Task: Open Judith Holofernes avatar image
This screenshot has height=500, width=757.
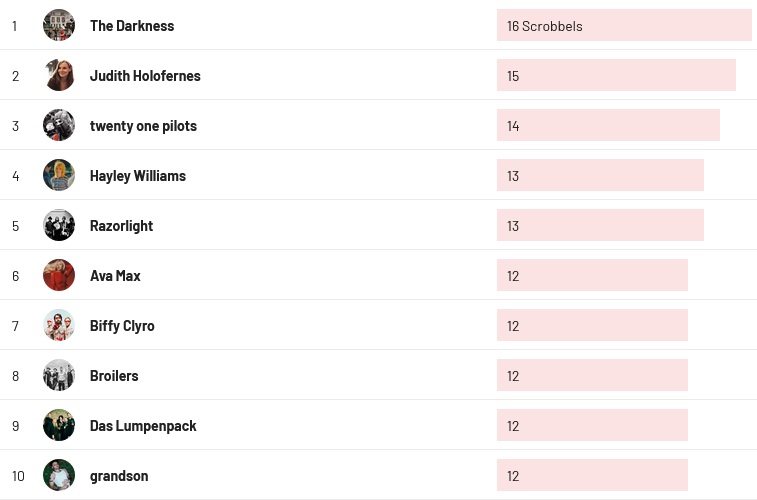Action: click(59, 75)
